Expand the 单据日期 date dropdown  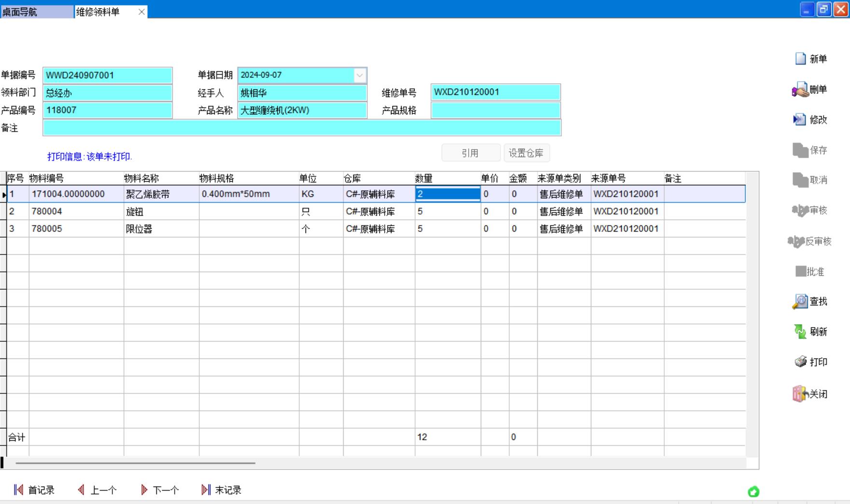click(360, 75)
